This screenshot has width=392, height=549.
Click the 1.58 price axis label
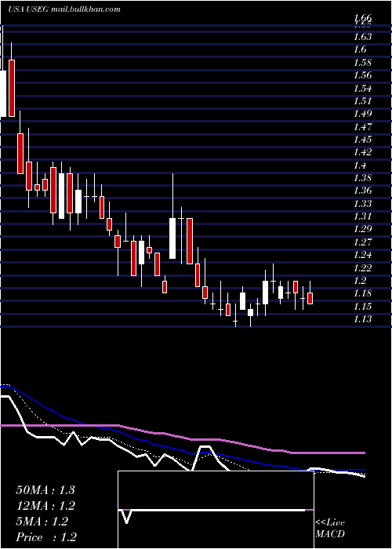pos(362,62)
